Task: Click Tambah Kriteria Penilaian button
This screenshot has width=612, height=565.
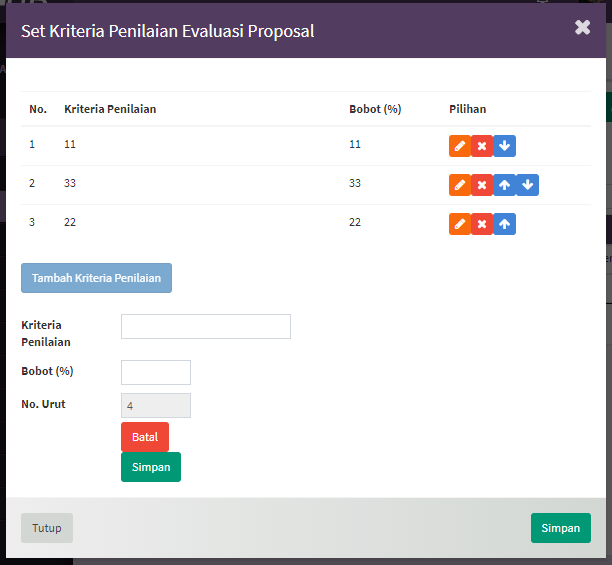Action: point(96,278)
